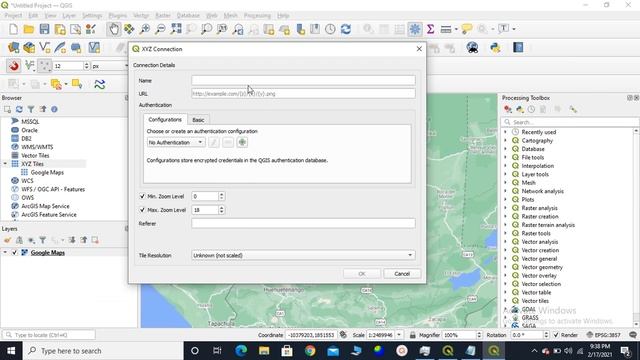
Task: Toggle Max. Zoom Level checkbox
Action: coord(142,210)
